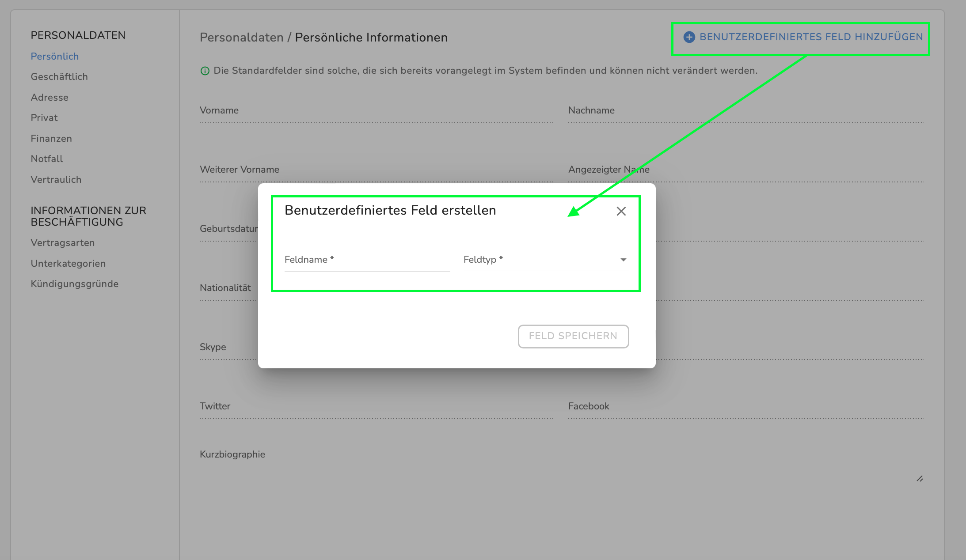This screenshot has width=966, height=560.
Task: Close the Benutzerdefiniertes Feld erstellen dialog
Action: [621, 212]
